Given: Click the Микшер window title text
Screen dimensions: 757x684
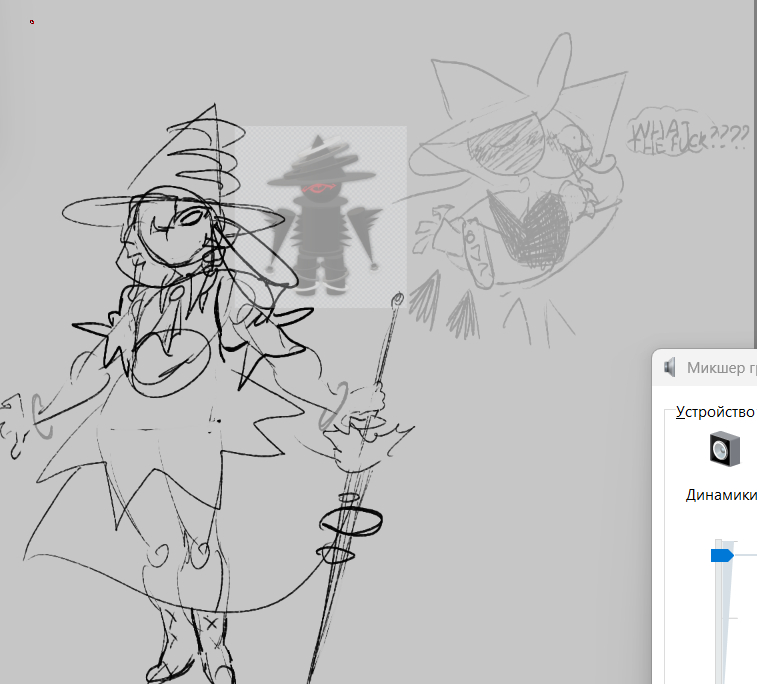Looking at the screenshot, I should 720,368.
